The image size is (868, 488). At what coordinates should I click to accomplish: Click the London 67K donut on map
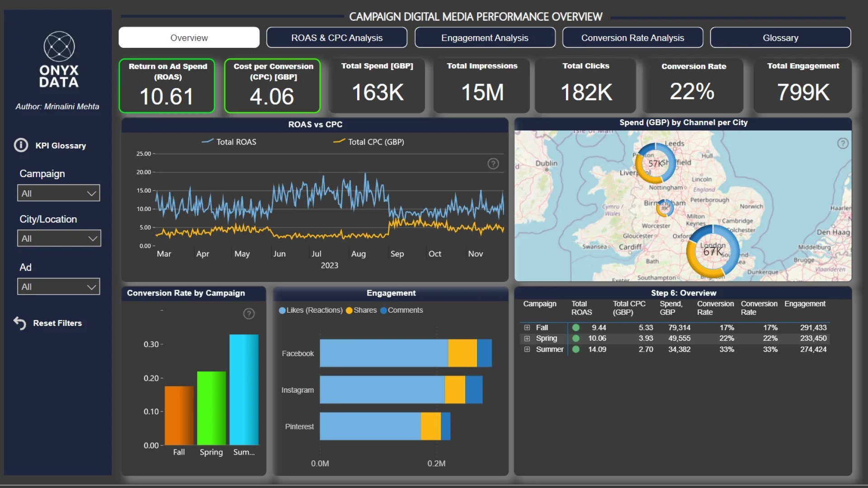pos(713,251)
